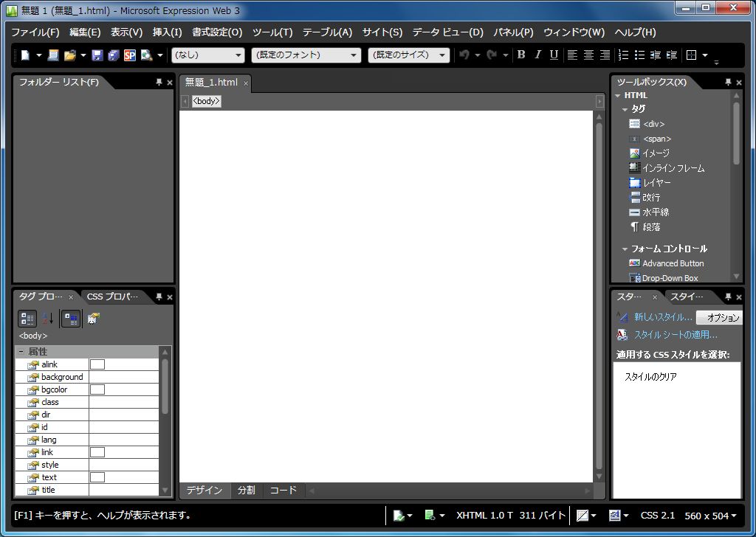The height and width of the screenshot is (537, 756).
Task: Click the alink color swatch
Action: pyautogui.click(x=97, y=364)
